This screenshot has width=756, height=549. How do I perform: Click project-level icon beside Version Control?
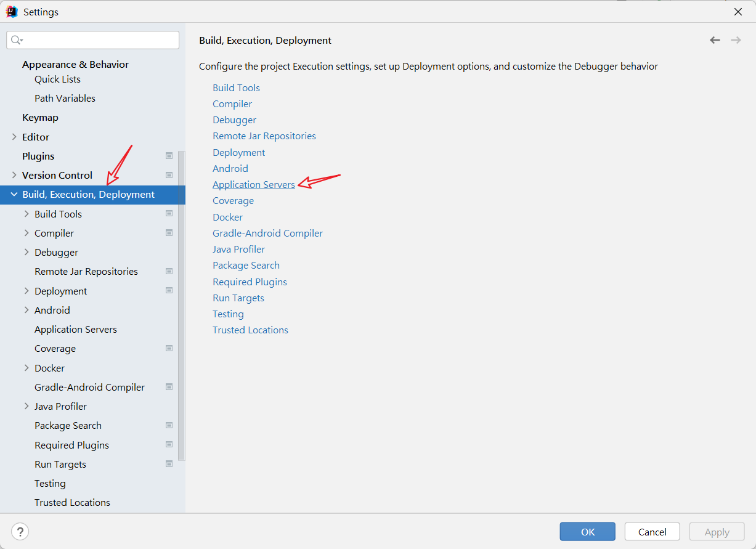point(169,175)
